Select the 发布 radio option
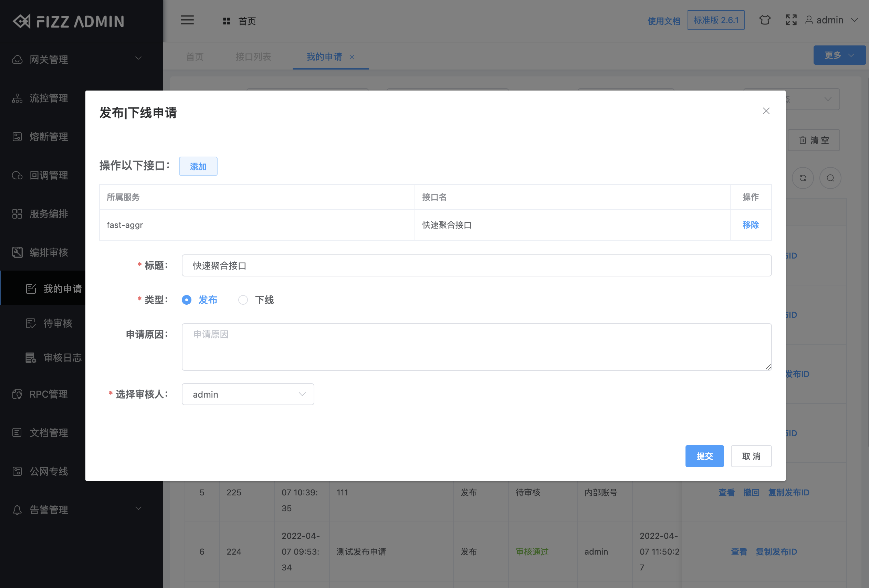Screen dimensions: 869x588 click(x=187, y=300)
